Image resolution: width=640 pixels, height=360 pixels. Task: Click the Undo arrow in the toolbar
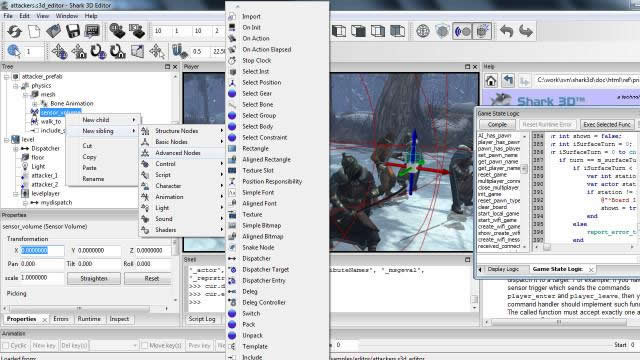(x=506, y=31)
